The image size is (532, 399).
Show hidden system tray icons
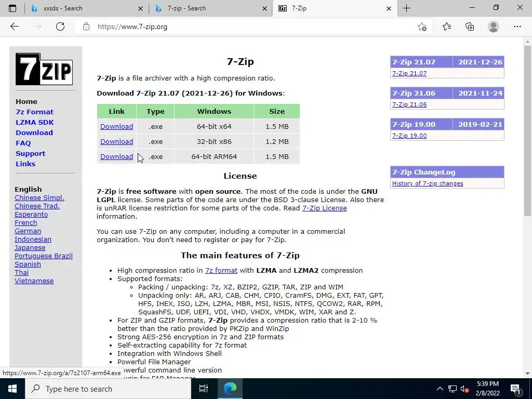(440, 389)
